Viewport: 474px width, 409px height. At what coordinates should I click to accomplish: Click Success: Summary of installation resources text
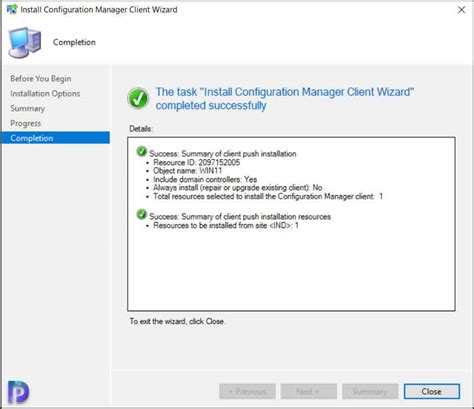pos(240,217)
